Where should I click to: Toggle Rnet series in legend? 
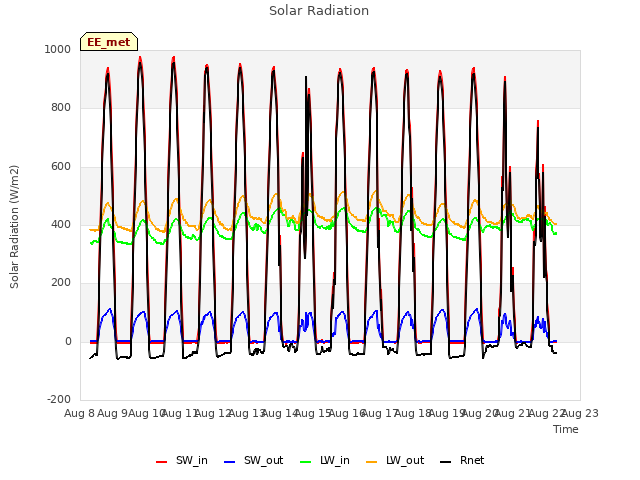pos(462,460)
